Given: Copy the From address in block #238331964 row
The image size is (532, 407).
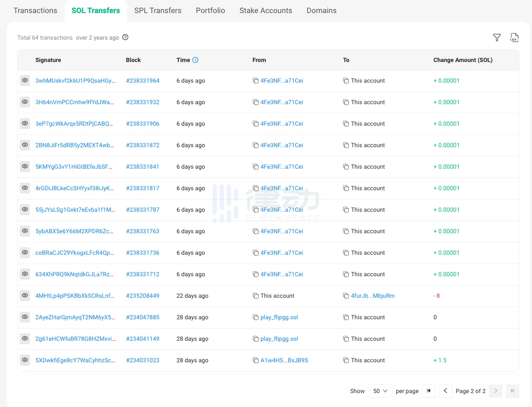Looking at the screenshot, I should click(x=256, y=81).
